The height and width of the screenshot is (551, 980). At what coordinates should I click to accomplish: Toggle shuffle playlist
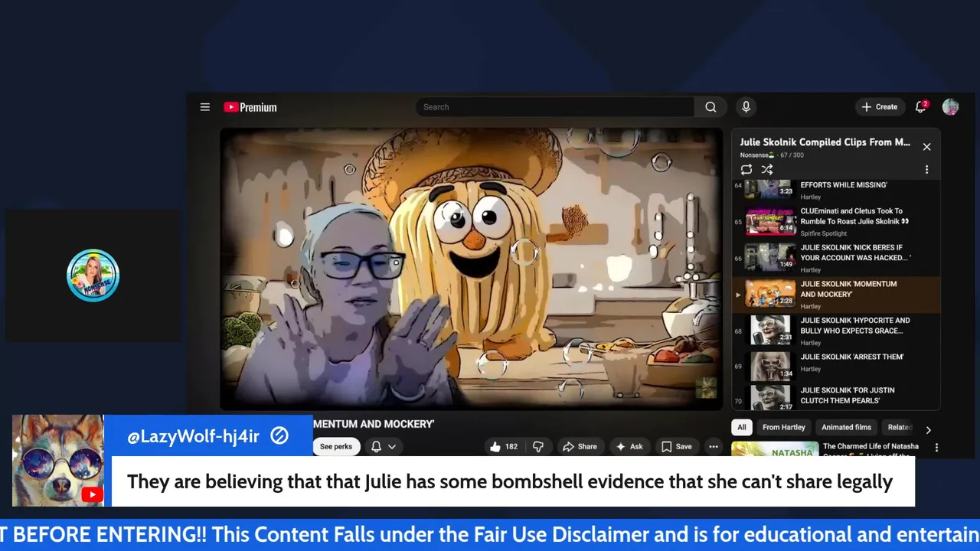[767, 169]
